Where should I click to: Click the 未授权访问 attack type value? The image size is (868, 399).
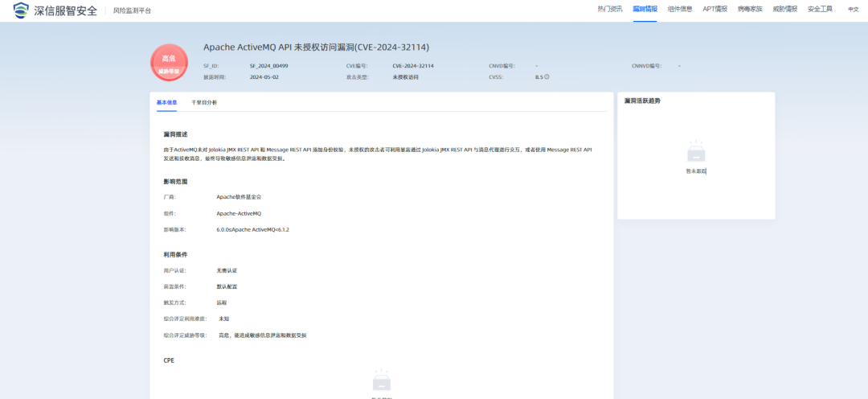tap(405, 77)
